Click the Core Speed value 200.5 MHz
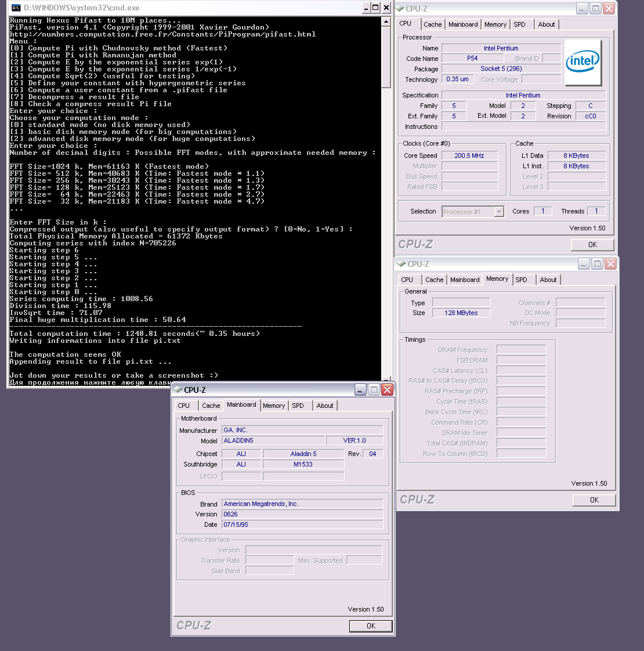644x651 pixels. point(469,155)
